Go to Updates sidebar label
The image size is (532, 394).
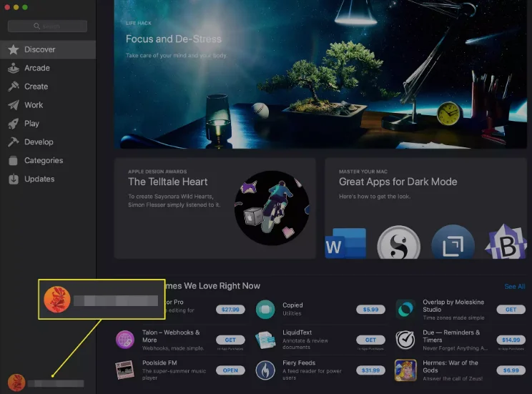39,179
